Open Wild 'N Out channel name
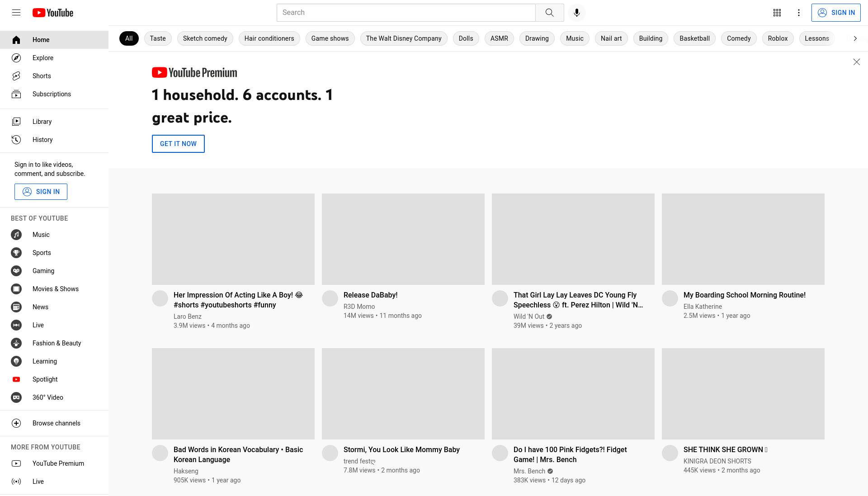Viewport: 868px width, 496px height. (529, 316)
